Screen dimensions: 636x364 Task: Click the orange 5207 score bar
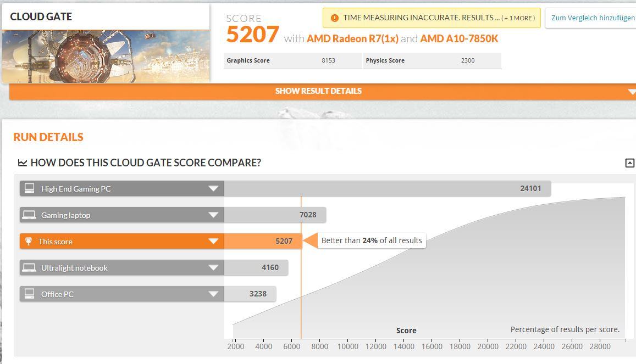(x=263, y=242)
